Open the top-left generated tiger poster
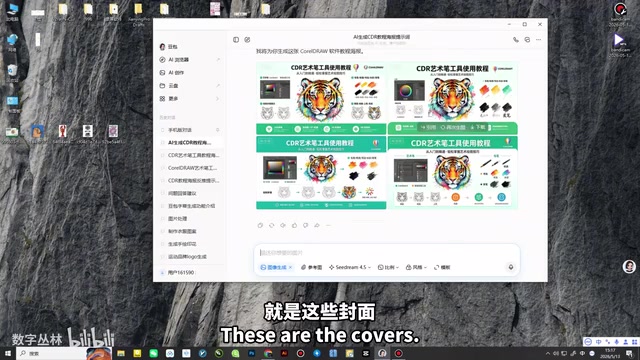This screenshot has height=360, width=640. click(321, 98)
